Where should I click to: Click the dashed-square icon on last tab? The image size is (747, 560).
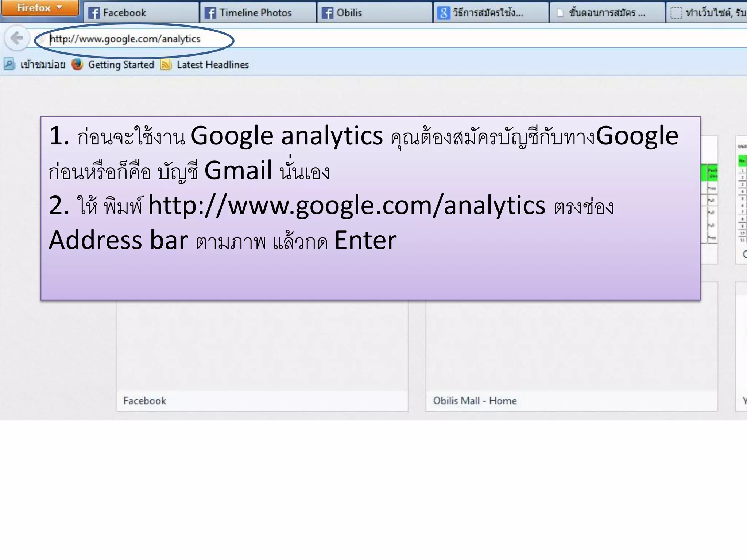676,13
